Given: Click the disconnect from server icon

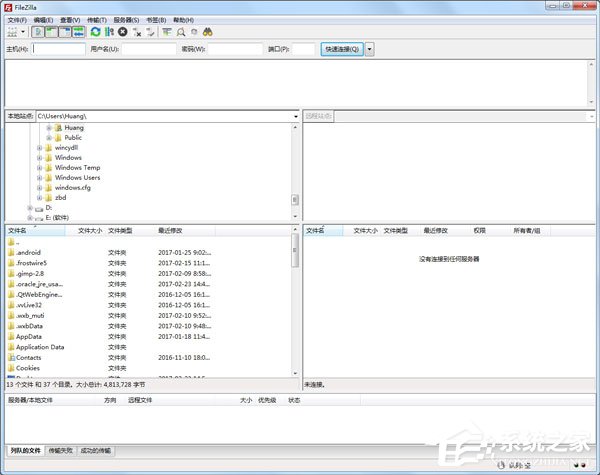Looking at the screenshot, I should coord(136,32).
